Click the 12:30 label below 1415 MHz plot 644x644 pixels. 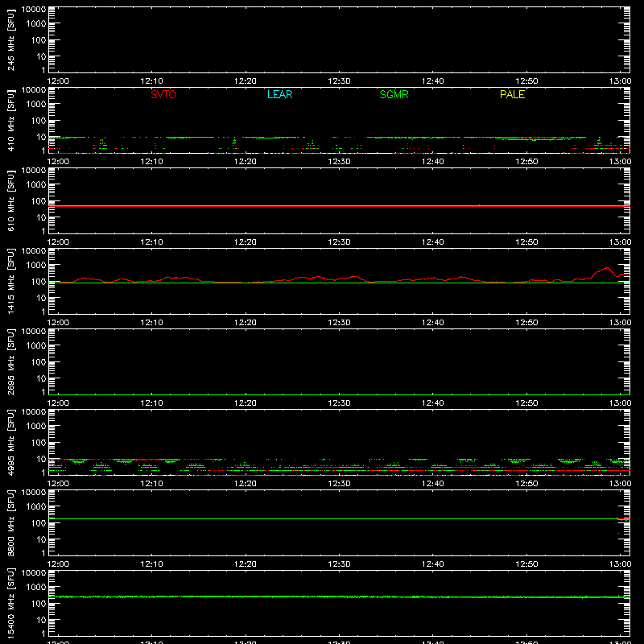339,323
